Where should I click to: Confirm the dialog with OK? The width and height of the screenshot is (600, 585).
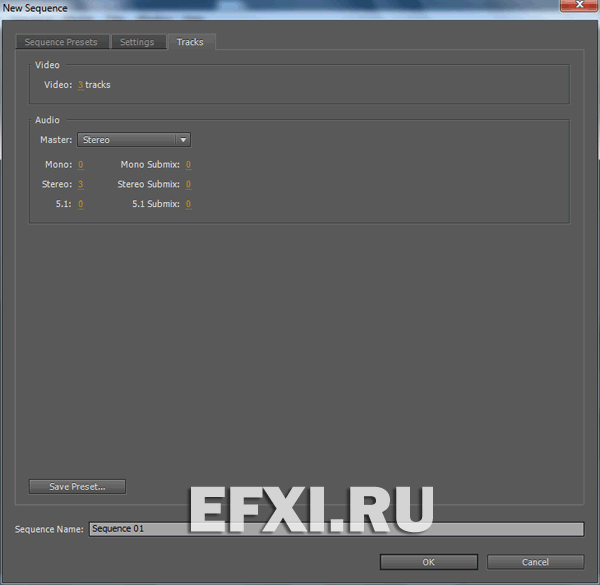[x=428, y=562]
